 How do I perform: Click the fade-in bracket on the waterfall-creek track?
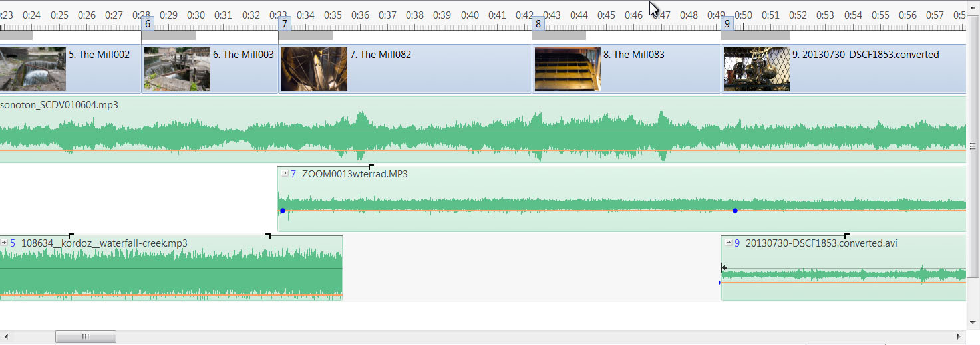tap(71, 235)
